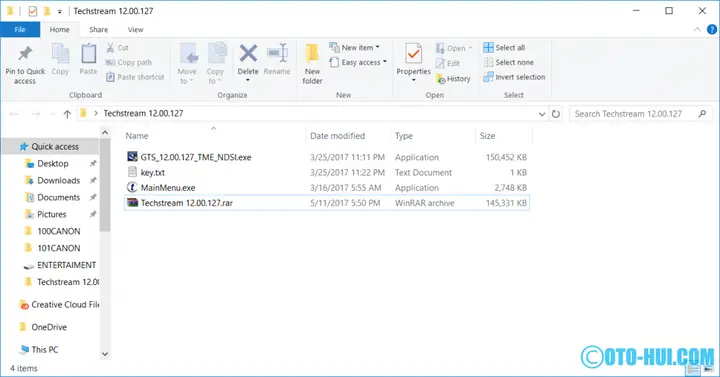Open Desktop in navigation pane
The width and height of the screenshot is (720, 377).
52,163
